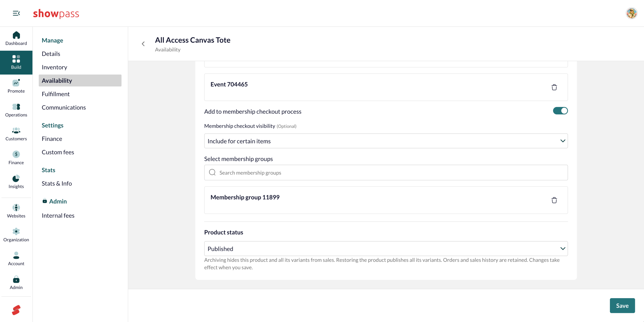Click the Save button

click(x=622, y=306)
